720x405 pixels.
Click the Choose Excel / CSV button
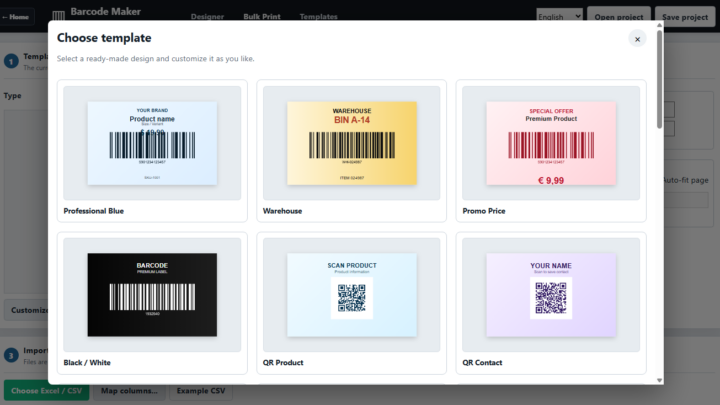pos(46,391)
